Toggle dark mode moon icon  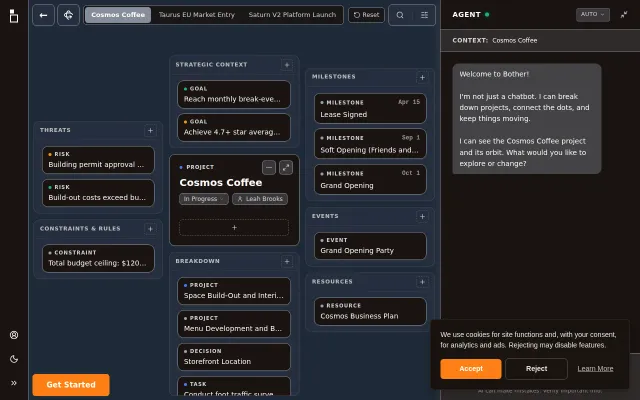14,359
